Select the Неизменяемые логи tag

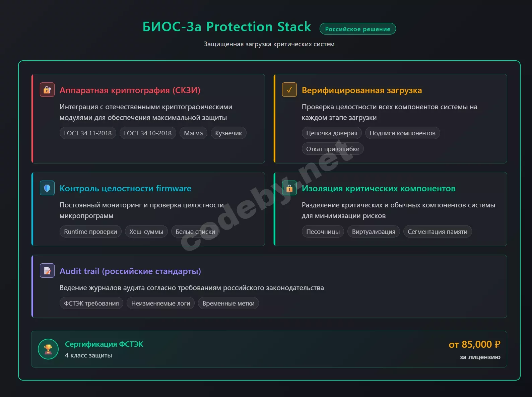[x=160, y=303]
